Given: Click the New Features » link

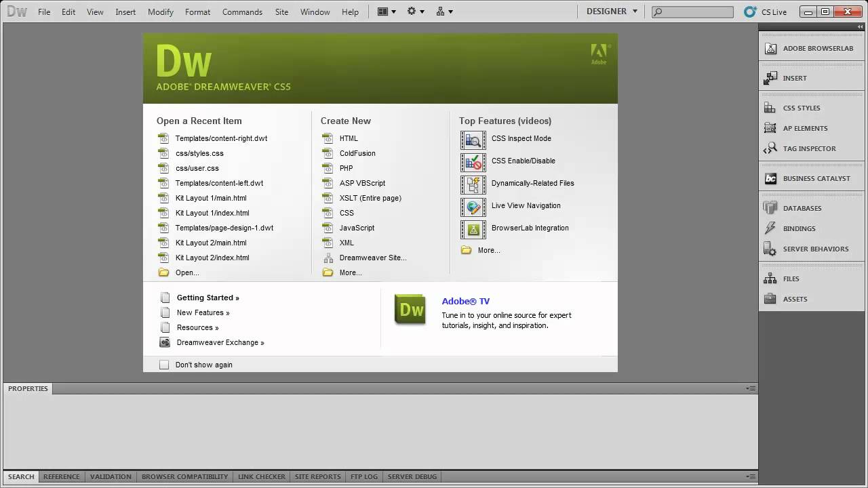Looking at the screenshot, I should click(x=203, y=312).
